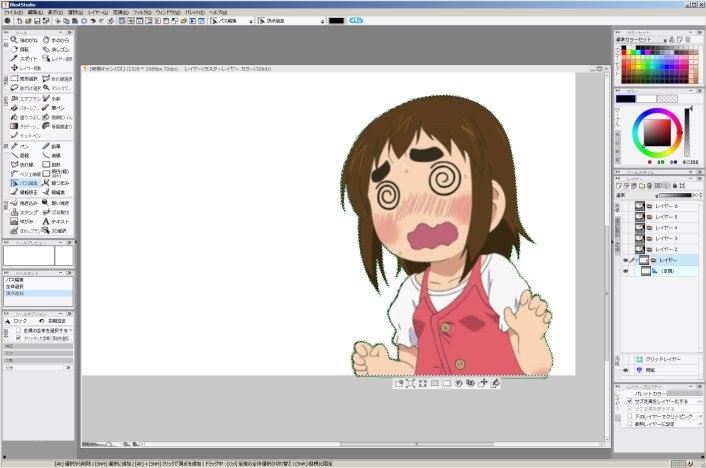Open the フィルタ (Filter) menu

click(142, 13)
